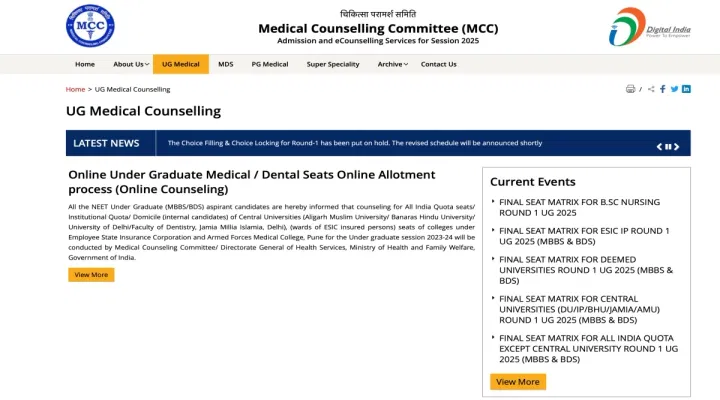Click the MCC emblem logo

[90, 26]
